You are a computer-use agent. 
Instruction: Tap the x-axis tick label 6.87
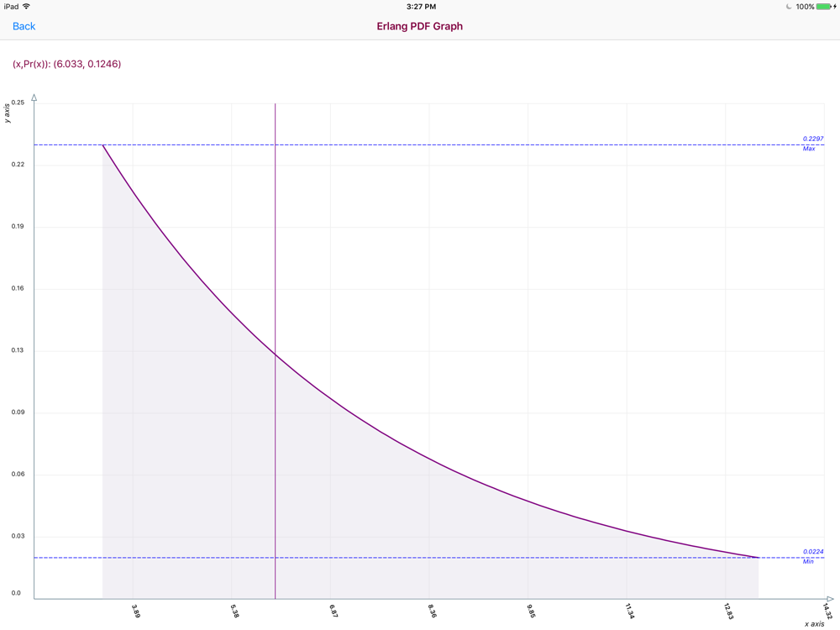point(333,612)
